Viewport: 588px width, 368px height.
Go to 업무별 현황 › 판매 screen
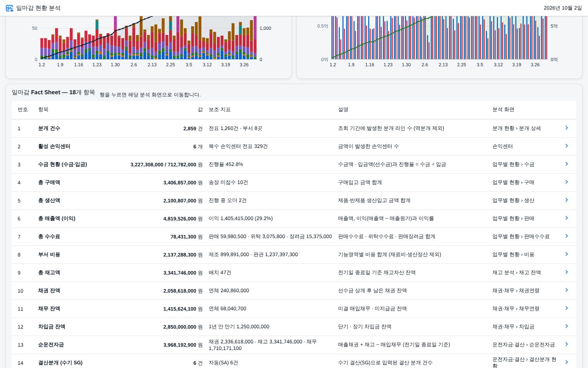[513, 219]
